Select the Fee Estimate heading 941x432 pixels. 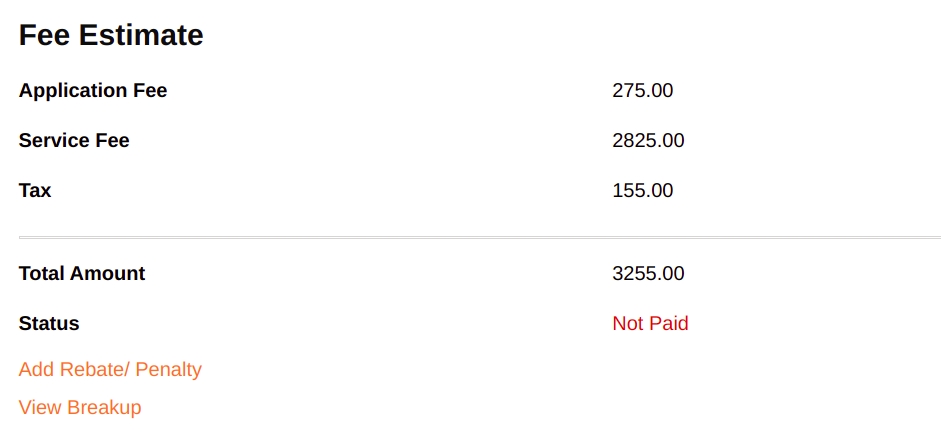111,36
